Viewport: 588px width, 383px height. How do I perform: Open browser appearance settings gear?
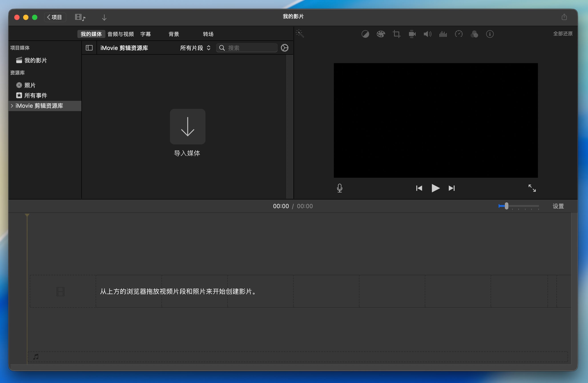tap(285, 48)
